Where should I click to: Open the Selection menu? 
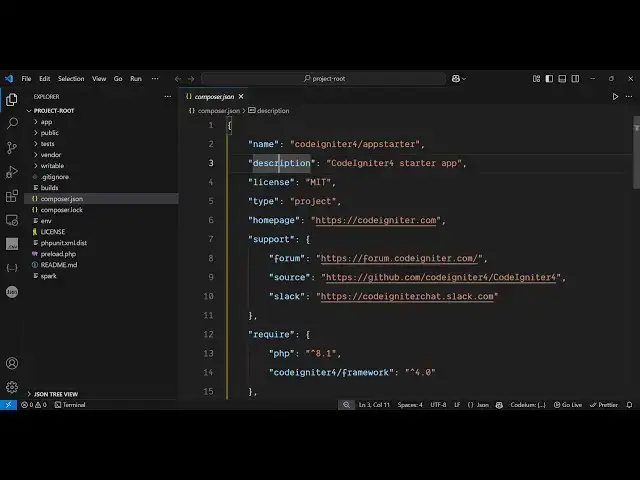(71, 78)
